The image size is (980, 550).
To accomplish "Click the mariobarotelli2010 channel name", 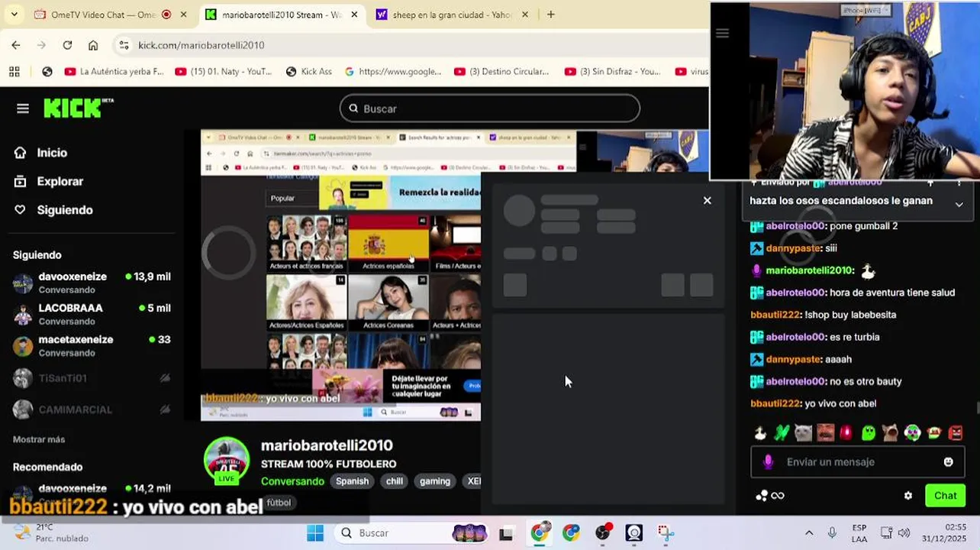I will 327,445.
